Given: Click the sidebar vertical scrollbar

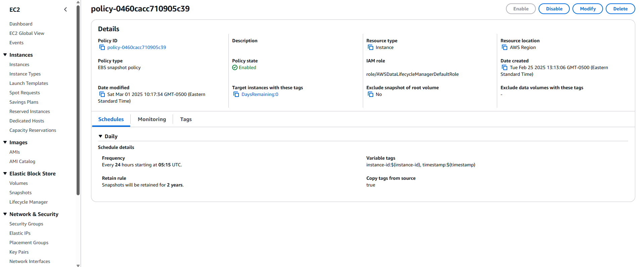Looking at the screenshot, I should click(78, 100).
